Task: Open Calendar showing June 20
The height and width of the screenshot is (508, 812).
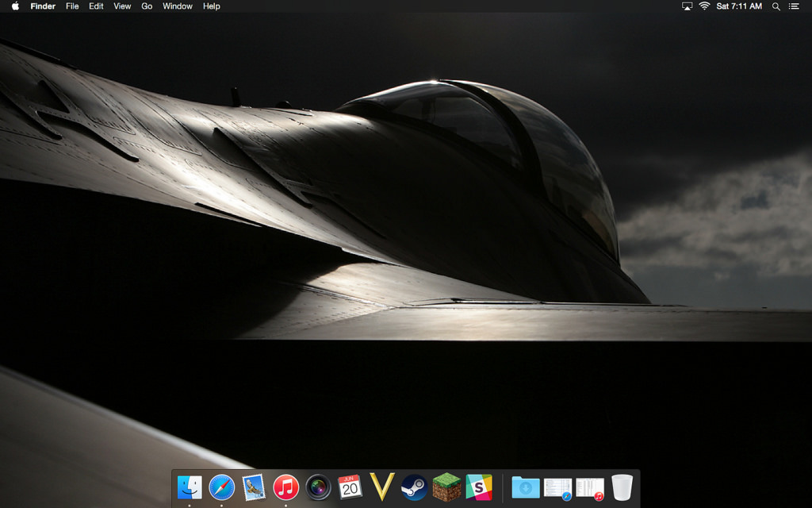Action: point(350,487)
